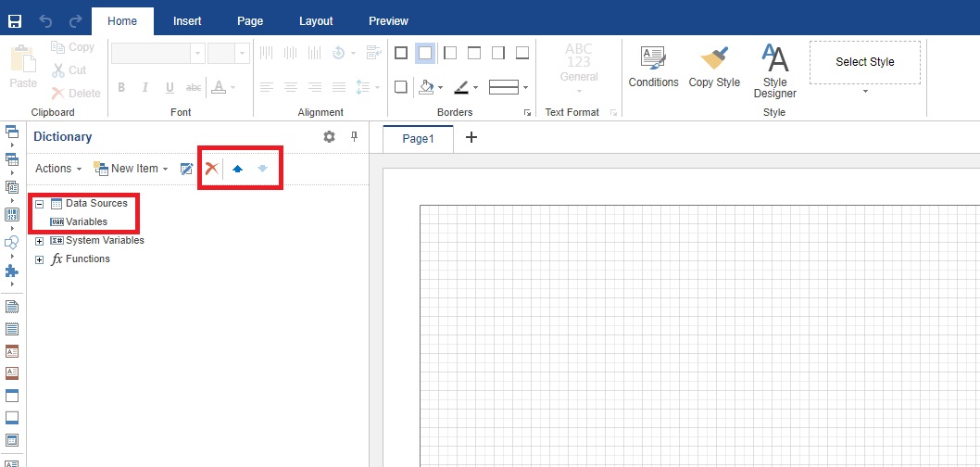Select align text bottom icon

point(314,53)
